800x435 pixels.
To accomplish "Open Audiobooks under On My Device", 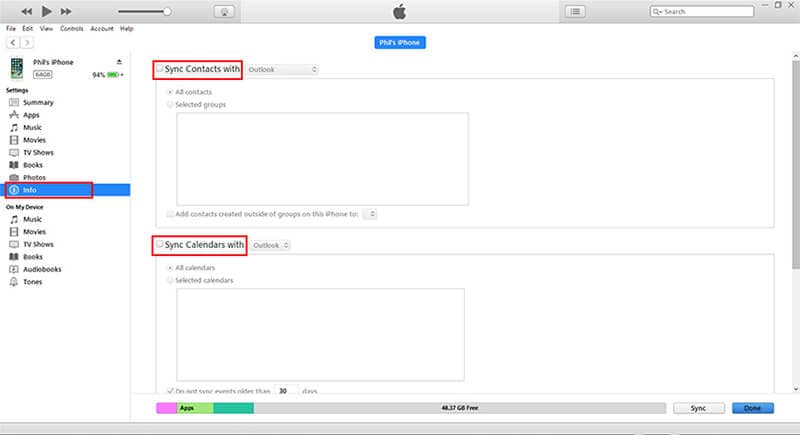I will pos(42,269).
